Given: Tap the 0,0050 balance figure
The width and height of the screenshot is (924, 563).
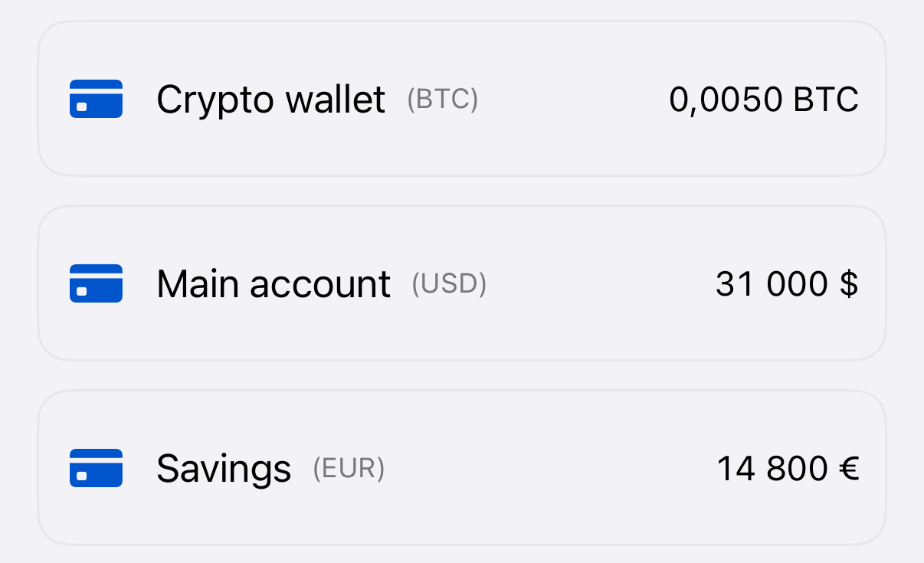Looking at the screenshot, I should 726,100.
